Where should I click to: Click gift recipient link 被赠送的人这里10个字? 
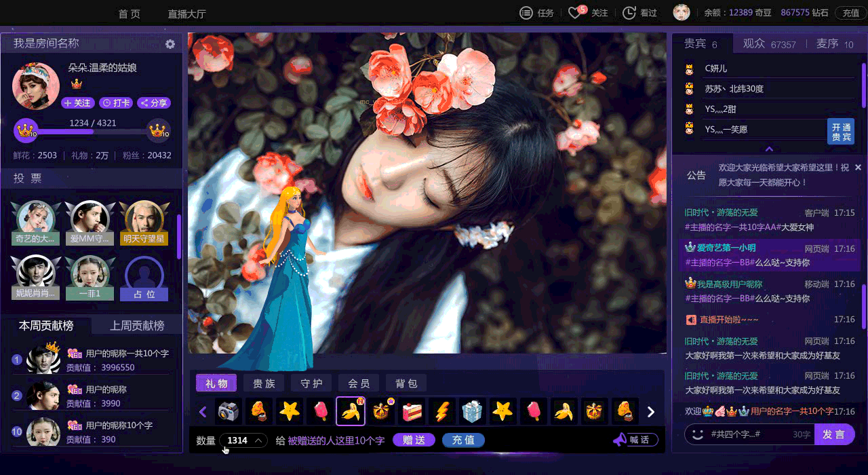click(336, 440)
